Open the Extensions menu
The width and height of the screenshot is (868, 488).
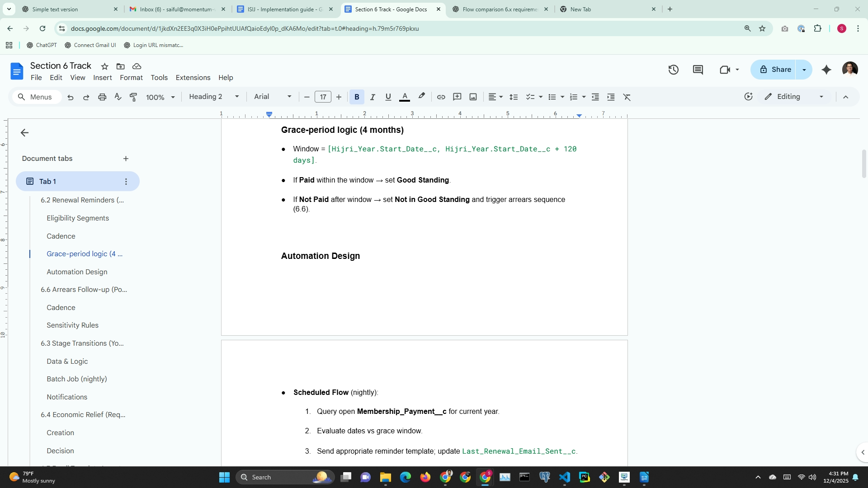point(193,78)
